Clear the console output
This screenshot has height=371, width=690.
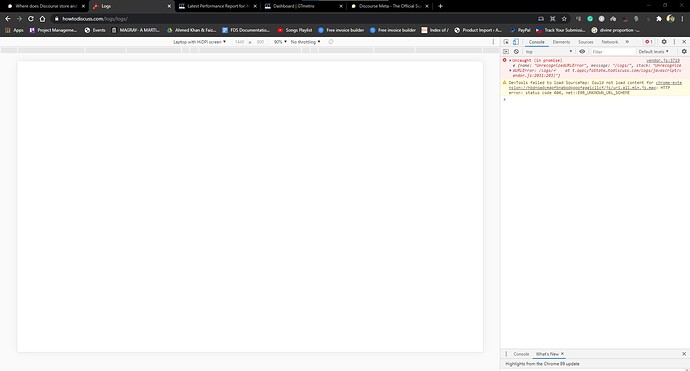pos(516,51)
